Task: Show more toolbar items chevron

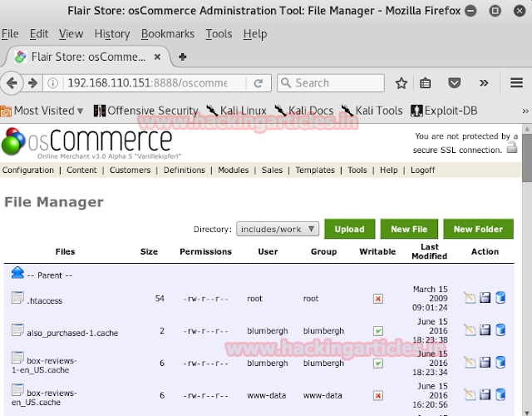Action: [484, 83]
